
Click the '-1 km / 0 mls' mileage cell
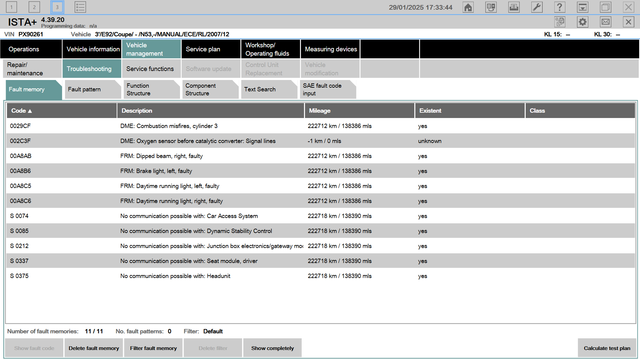(x=324, y=141)
